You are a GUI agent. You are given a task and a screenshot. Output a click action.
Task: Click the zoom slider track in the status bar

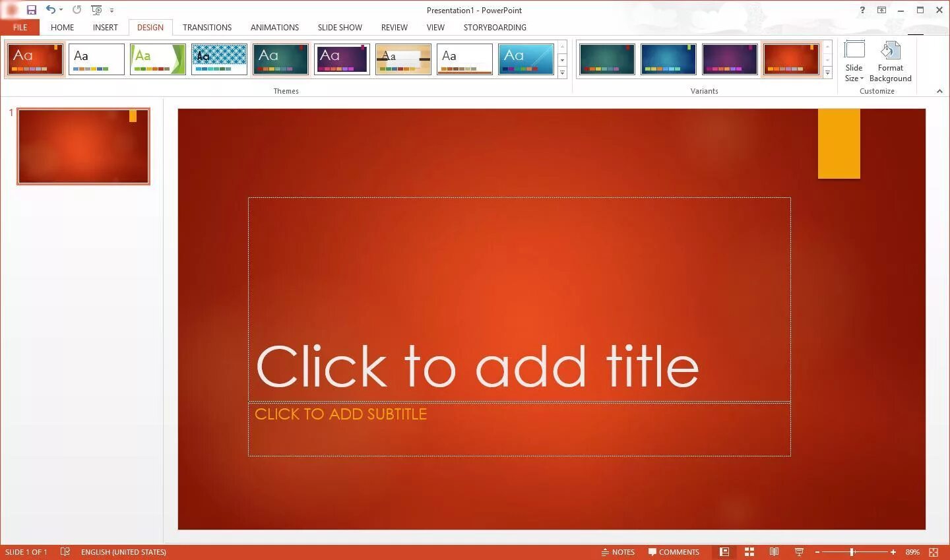[x=856, y=552]
